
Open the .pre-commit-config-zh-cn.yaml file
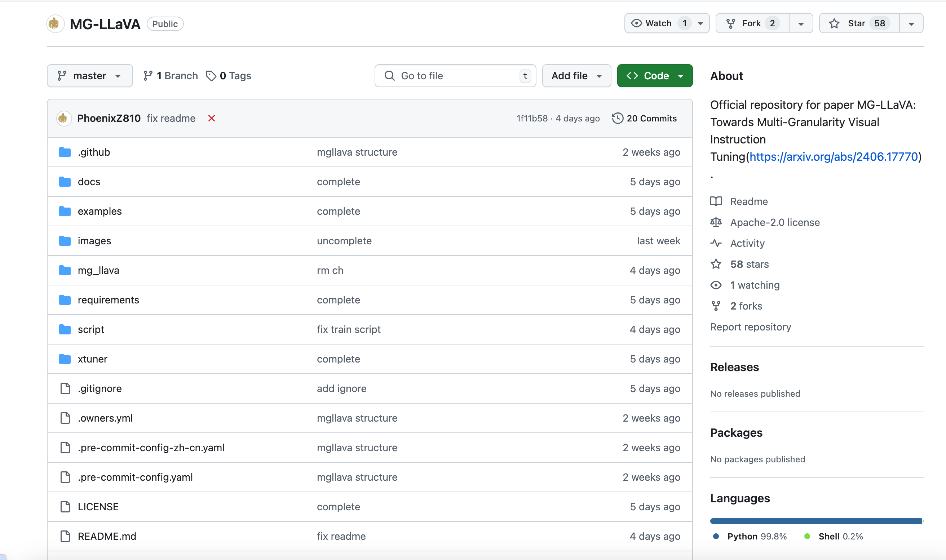pyautogui.click(x=151, y=448)
